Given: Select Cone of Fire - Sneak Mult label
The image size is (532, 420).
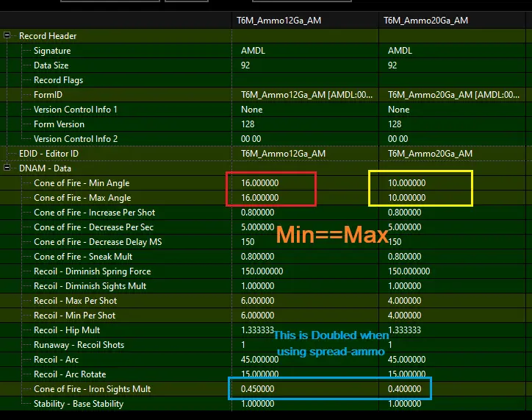Looking at the screenshot, I should pyautogui.click(x=83, y=257).
